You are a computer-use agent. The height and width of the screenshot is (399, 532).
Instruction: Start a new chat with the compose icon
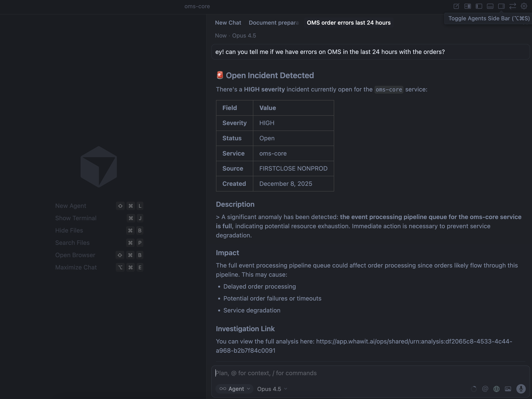(456, 6)
